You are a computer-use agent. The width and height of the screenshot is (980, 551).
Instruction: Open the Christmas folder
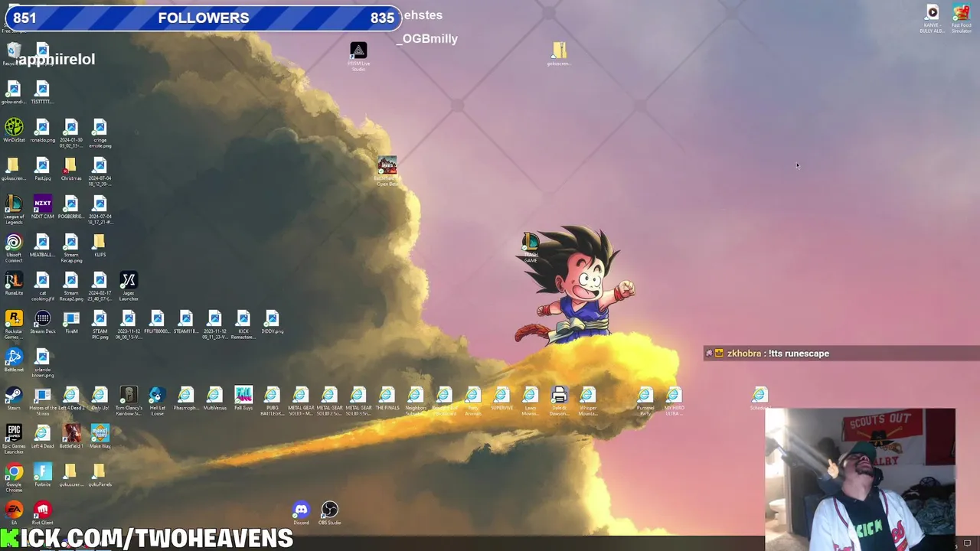click(x=71, y=168)
